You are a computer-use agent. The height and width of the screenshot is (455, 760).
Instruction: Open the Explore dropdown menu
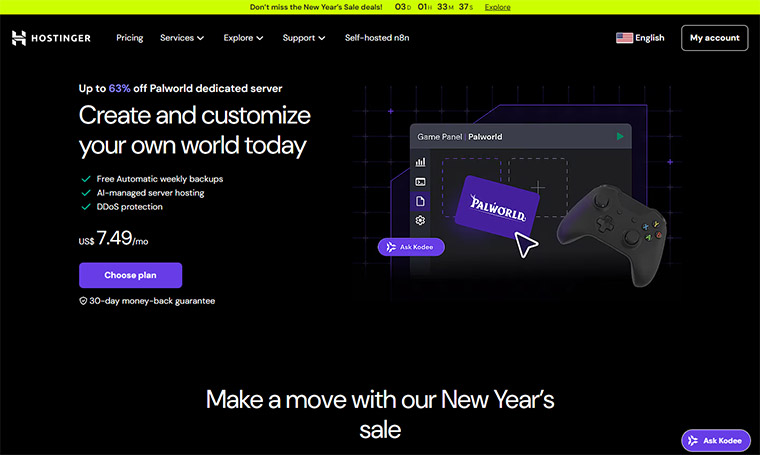click(x=243, y=38)
